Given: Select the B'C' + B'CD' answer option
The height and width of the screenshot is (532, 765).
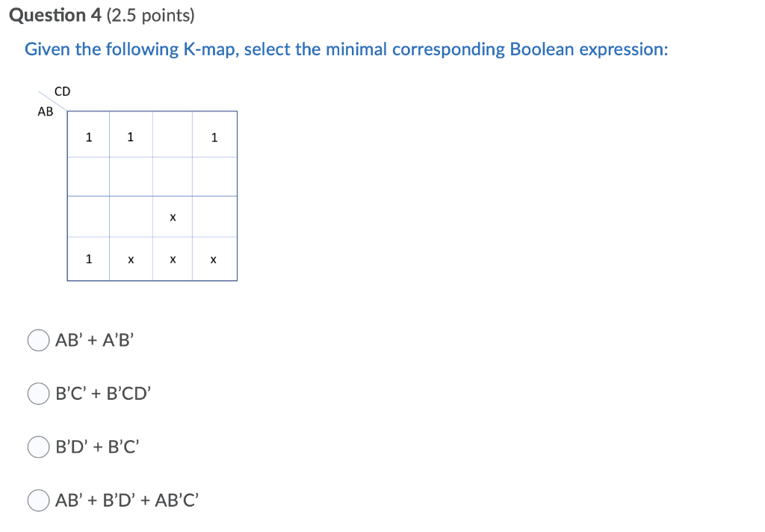Looking at the screenshot, I should click(38, 393).
